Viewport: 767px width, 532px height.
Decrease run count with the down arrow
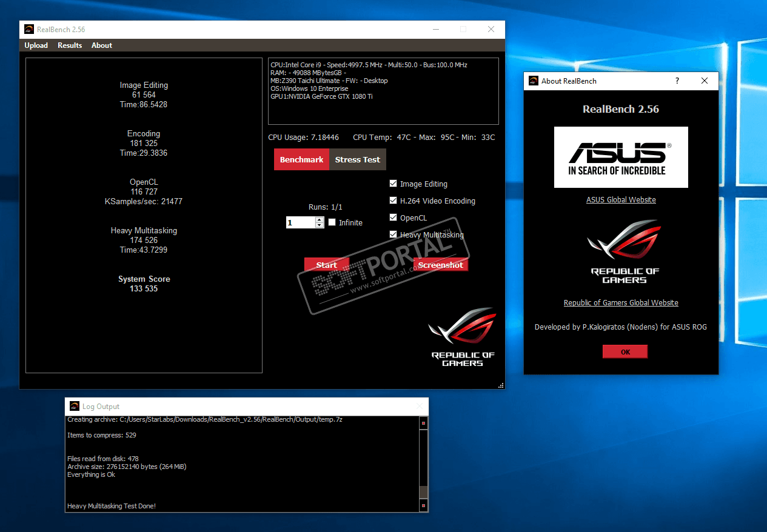[x=320, y=225]
